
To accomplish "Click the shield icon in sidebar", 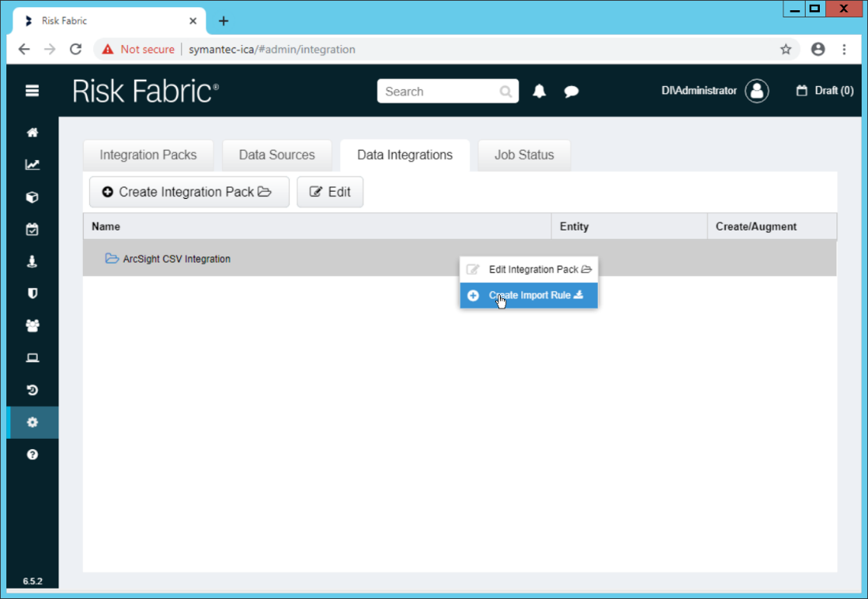I will (x=32, y=294).
